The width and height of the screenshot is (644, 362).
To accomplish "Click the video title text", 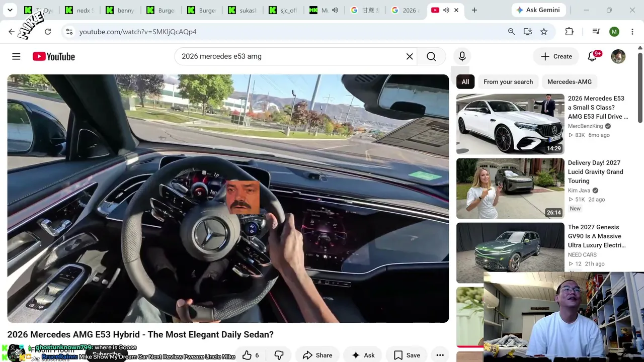I will click(x=140, y=335).
